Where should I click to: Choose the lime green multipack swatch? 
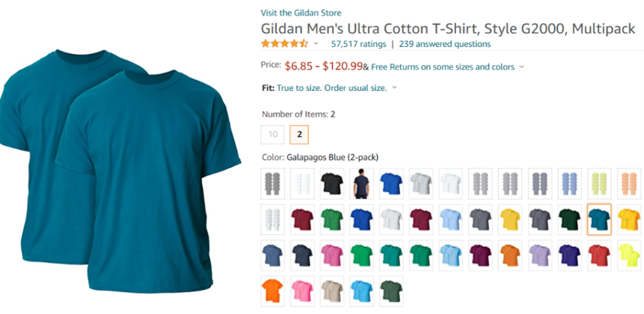click(x=599, y=183)
